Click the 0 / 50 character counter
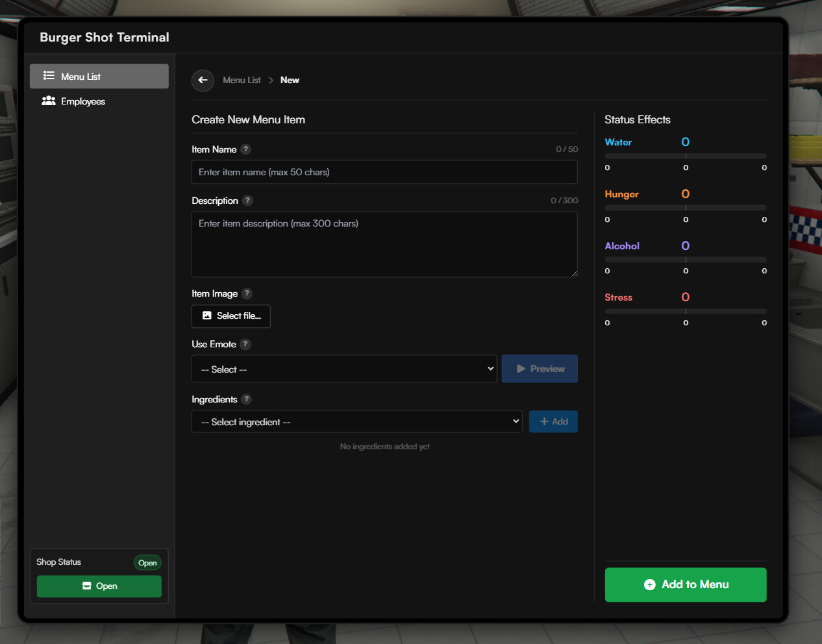The image size is (822, 644). click(x=567, y=149)
